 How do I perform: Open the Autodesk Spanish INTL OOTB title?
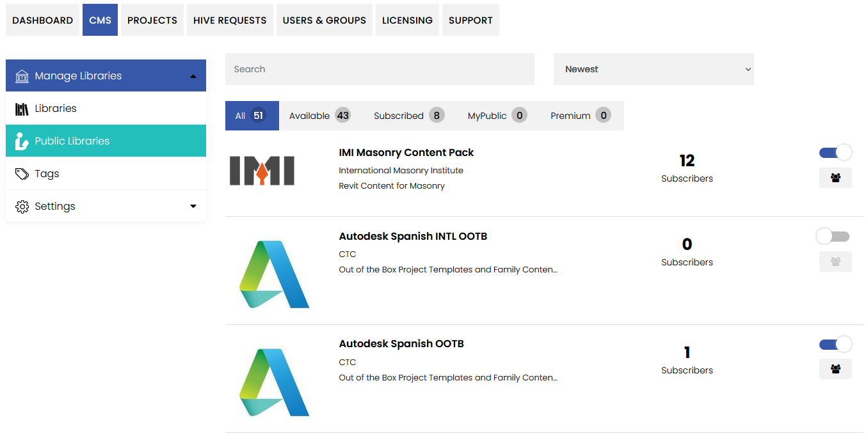[x=413, y=237]
